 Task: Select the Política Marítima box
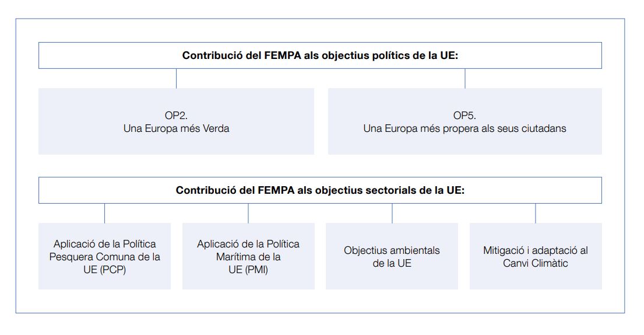pos(248,256)
